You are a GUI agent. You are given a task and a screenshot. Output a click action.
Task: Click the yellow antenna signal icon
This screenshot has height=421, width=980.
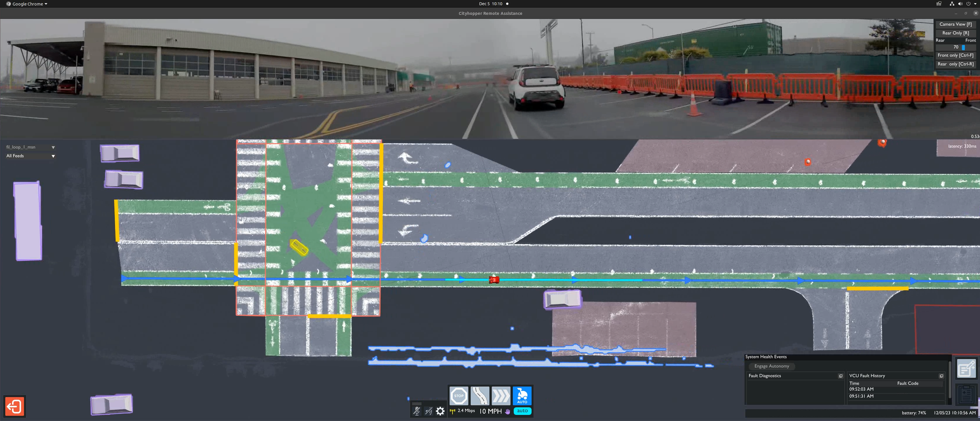(x=452, y=411)
